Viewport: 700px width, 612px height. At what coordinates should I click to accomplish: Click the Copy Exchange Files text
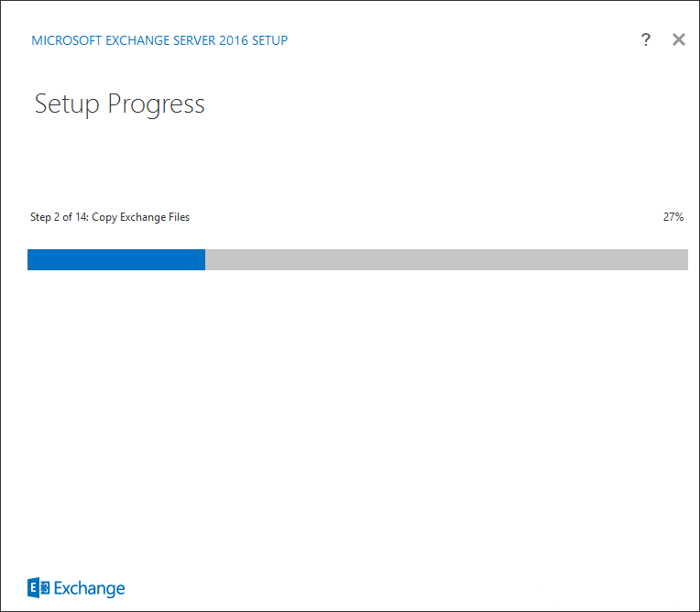[140, 217]
